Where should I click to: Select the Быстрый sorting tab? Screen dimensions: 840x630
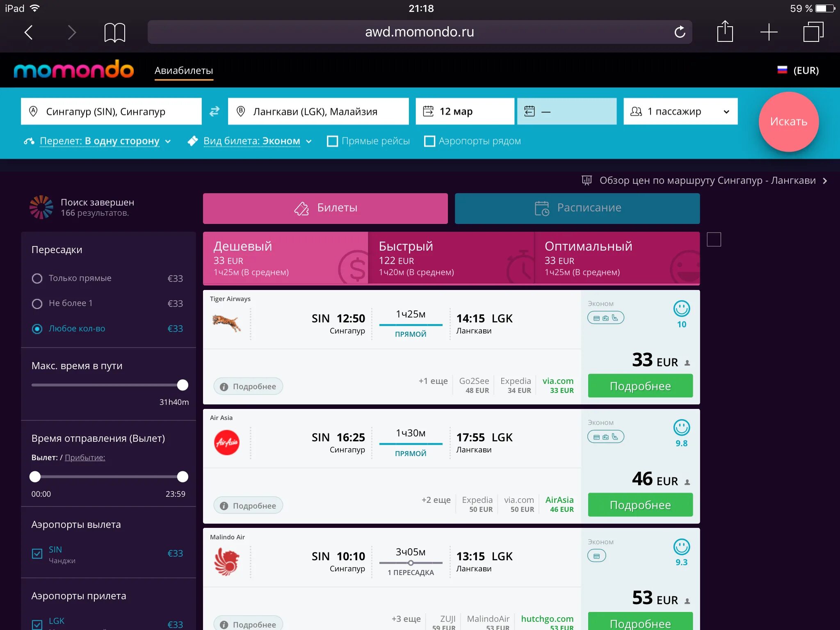pyautogui.click(x=451, y=258)
